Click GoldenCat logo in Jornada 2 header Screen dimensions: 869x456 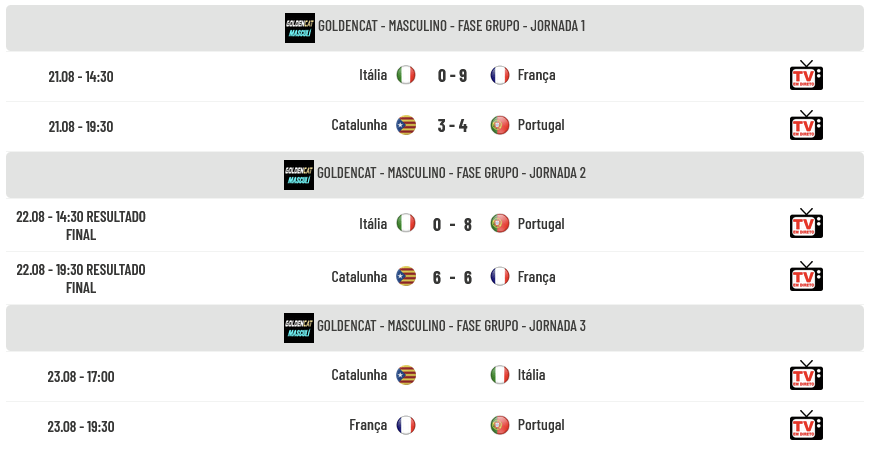[299, 175]
